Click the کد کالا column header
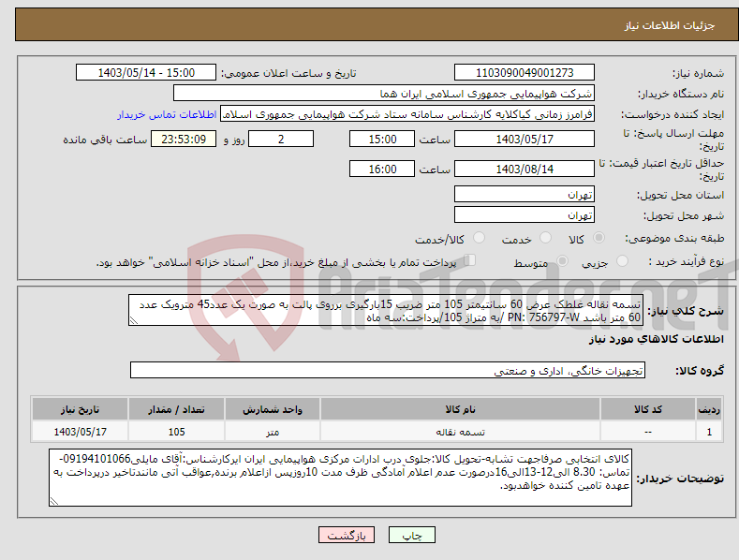This screenshot has height=560, width=739. pos(648,409)
